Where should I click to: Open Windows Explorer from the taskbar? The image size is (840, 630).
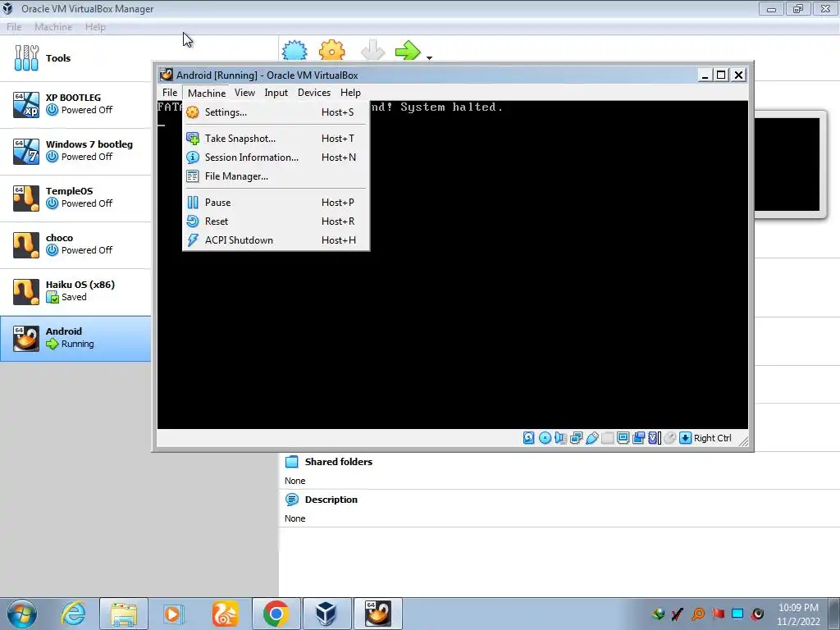(124, 614)
